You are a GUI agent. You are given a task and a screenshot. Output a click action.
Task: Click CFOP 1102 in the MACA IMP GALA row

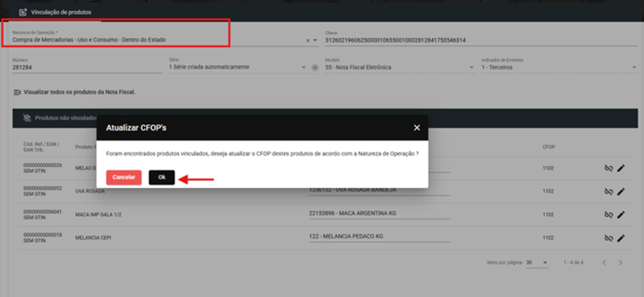click(548, 215)
